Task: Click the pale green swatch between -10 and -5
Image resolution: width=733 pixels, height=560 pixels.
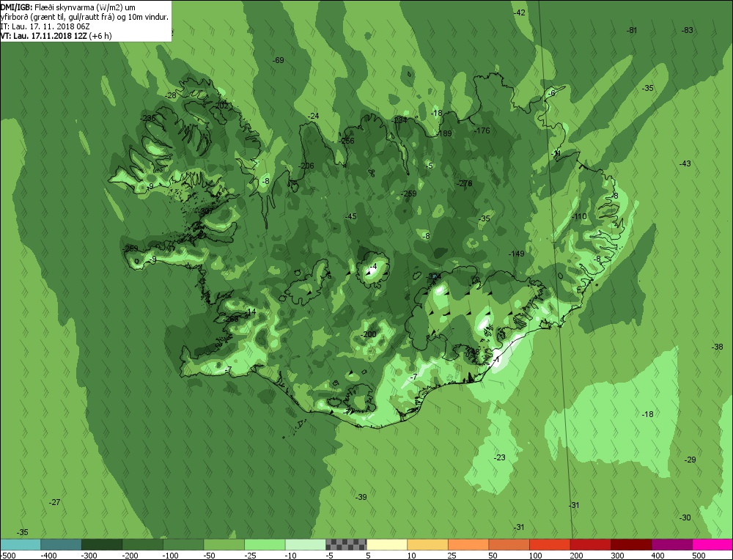Action: 305,545
